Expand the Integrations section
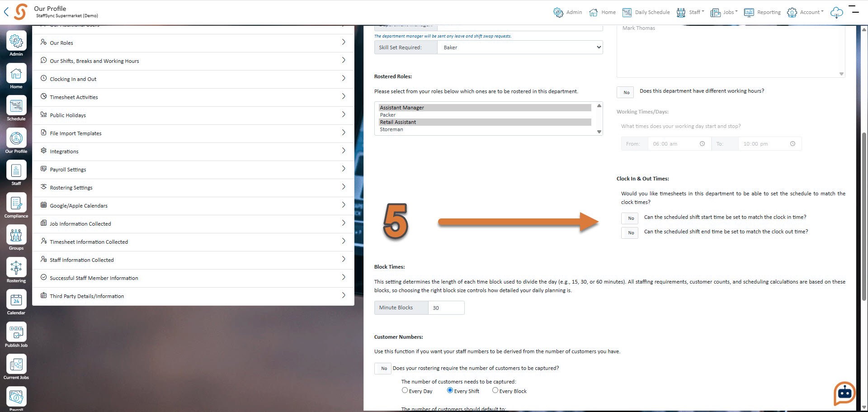This screenshot has width=868, height=412. pyautogui.click(x=193, y=152)
